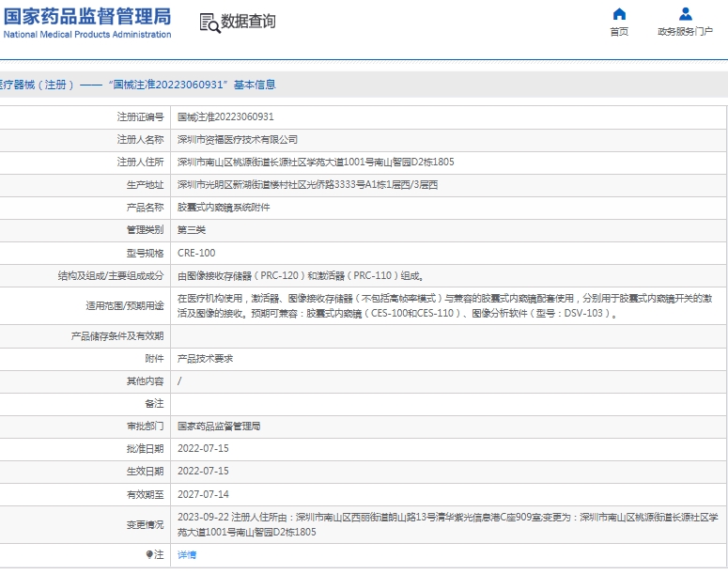The height and width of the screenshot is (574, 728).
Task: Select attachment 产品技术要求 value
Action: (x=205, y=359)
